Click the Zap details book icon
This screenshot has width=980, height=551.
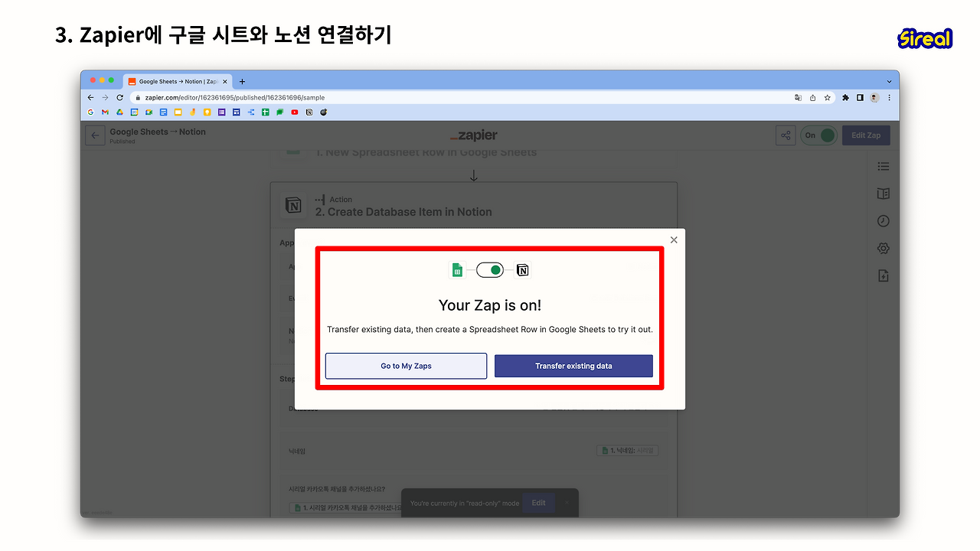click(883, 194)
